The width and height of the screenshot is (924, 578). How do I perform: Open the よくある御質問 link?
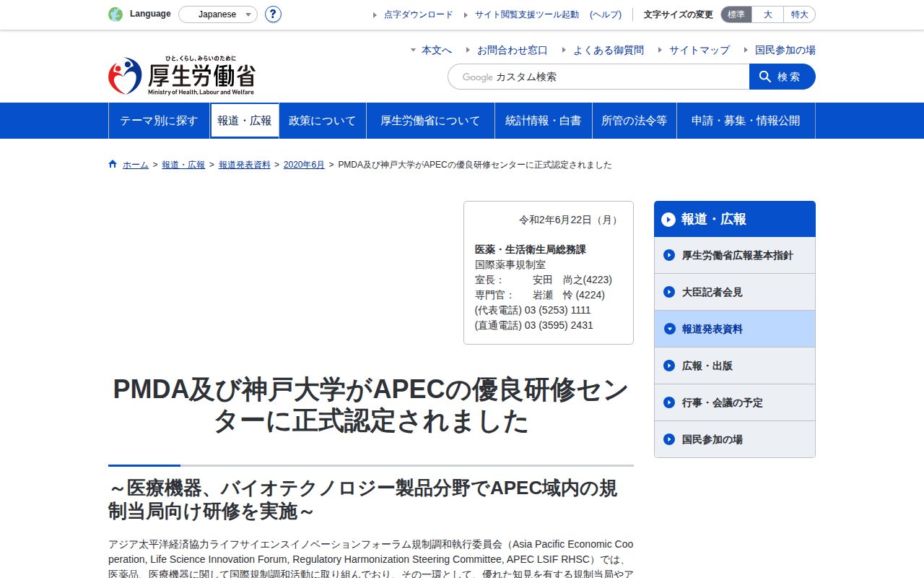click(x=609, y=50)
